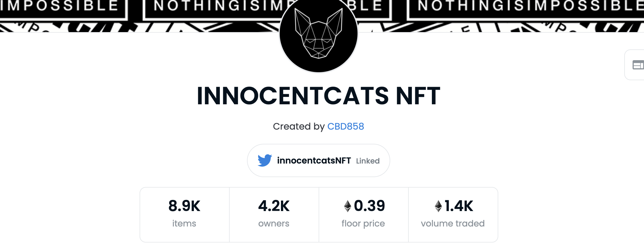Image resolution: width=644 pixels, height=245 pixels.
Task: Open the innocentcatsNFT Twitter handle
Action: [x=314, y=160]
